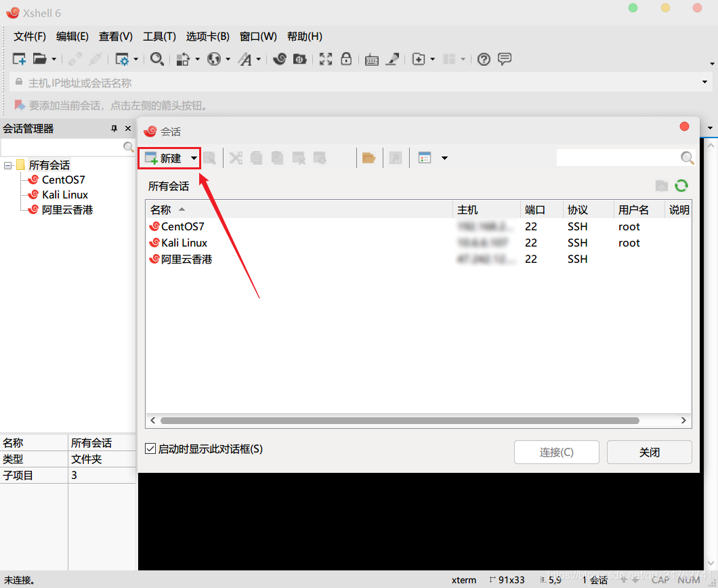Open the 窗口(W) menu
This screenshot has width=718, height=588.
click(258, 37)
